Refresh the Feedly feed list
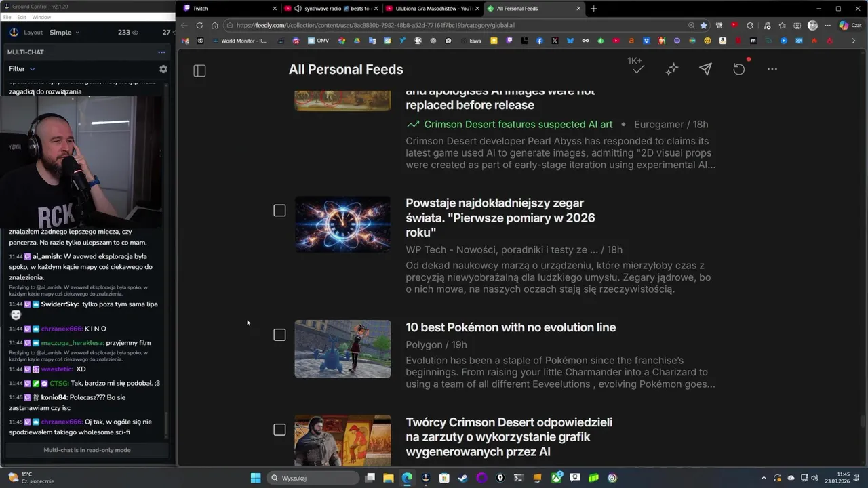Image resolution: width=868 pixels, height=488 pixels. (x=738, y=69)
